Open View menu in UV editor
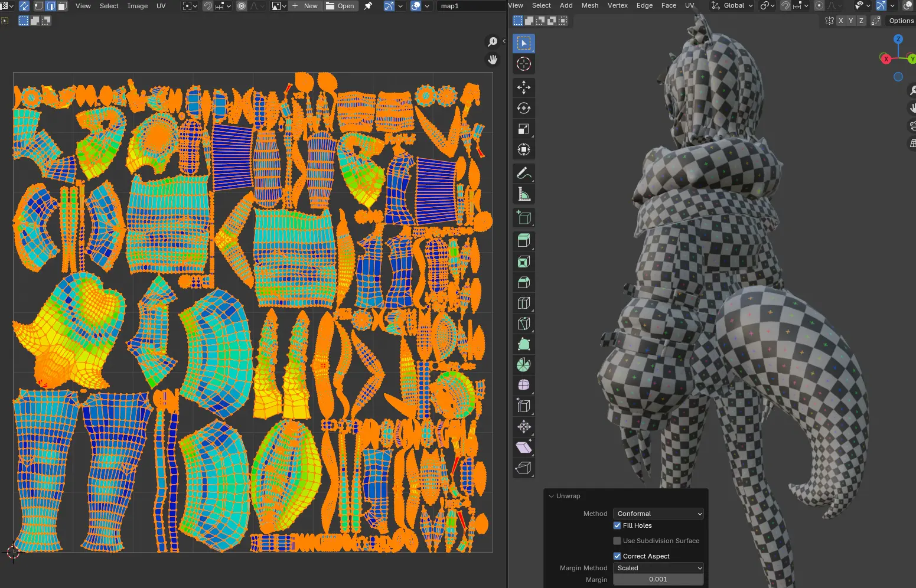The width and height of the screenshot is (916, 588). [83, 6]
